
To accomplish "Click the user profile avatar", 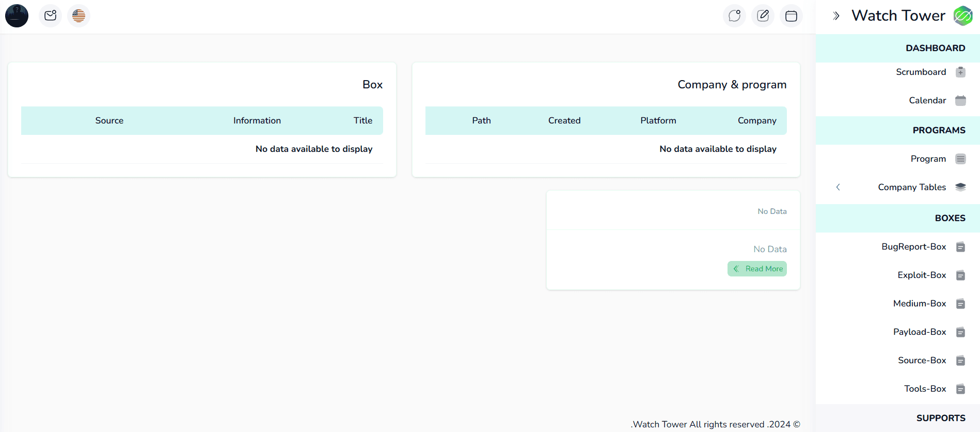I will click(x=17, y=16).
